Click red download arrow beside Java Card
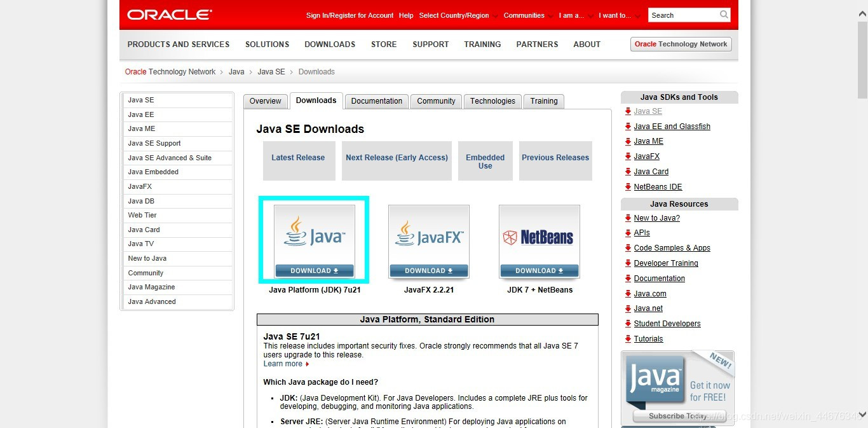The width and height of the screenshot is (868, 428). [628, 172]
